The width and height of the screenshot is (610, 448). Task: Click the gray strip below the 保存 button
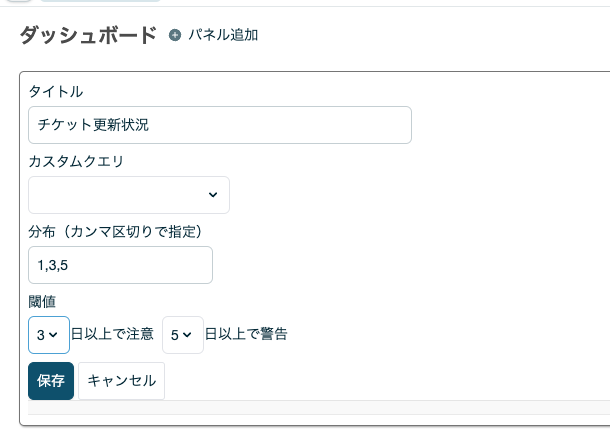[318, 407]
